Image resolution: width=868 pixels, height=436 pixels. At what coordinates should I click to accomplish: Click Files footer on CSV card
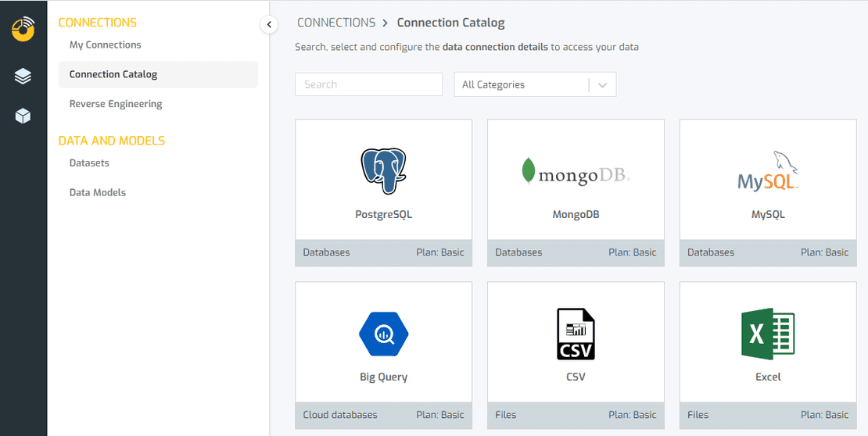pyautogui.click(x=505, y=414)
